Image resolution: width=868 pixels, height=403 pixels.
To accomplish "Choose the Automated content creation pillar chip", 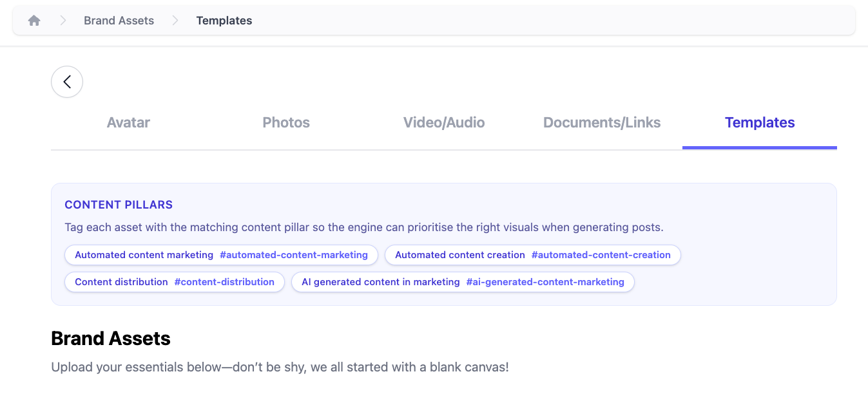I will [x=532, y=255].
